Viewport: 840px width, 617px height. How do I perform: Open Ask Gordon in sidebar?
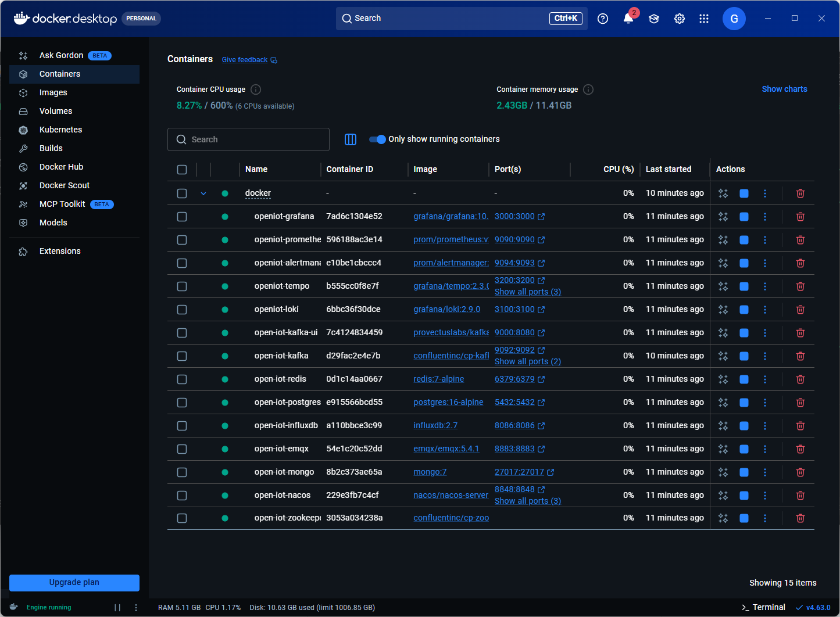[74, 56]
